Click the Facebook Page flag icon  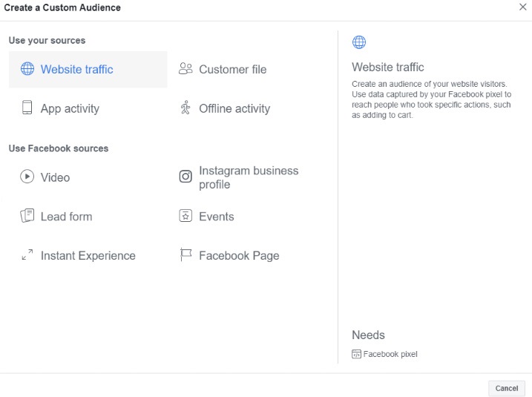(185, 255)
